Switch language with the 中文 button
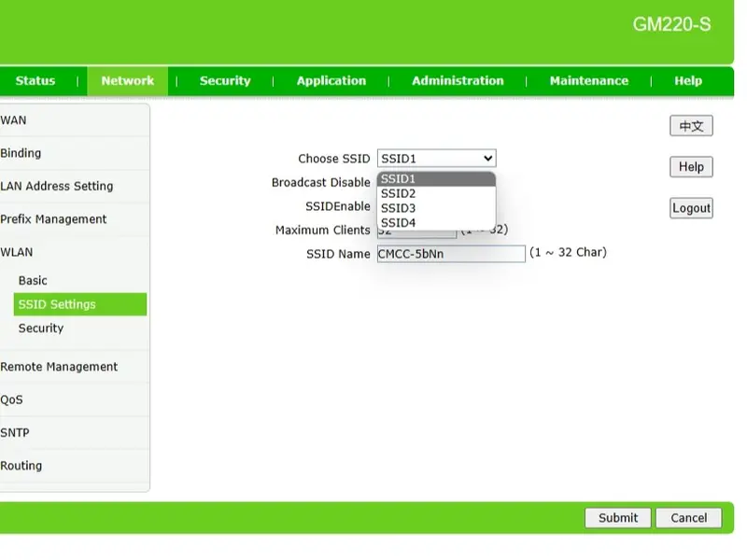Viewport: 747px width, 560px height. pos(691,126)
